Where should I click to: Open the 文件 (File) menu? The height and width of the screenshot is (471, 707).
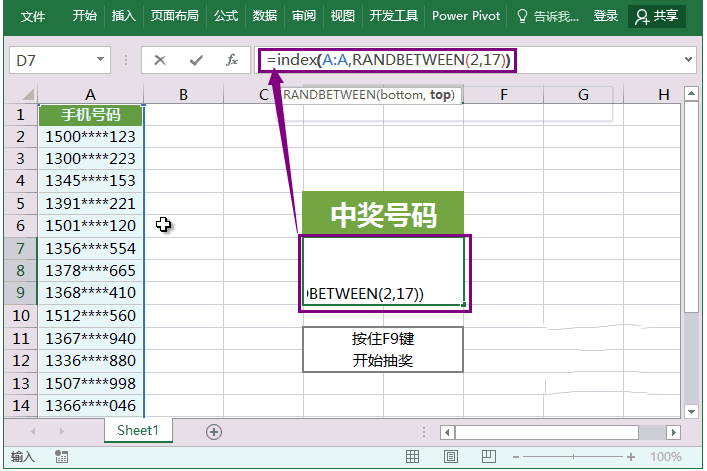tap(33, 16)
